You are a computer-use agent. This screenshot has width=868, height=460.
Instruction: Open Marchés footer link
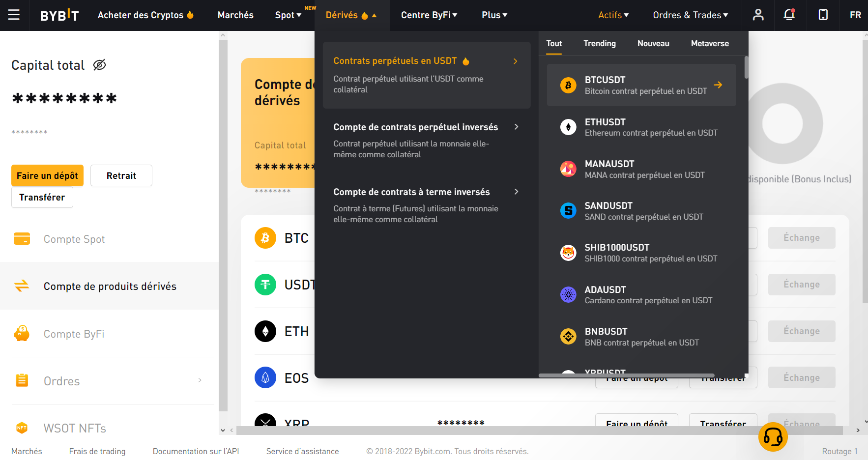27,451
